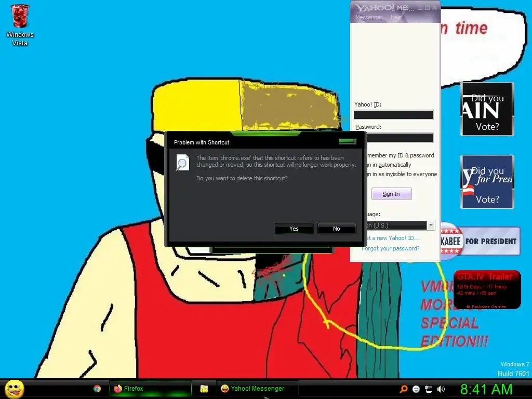Click No in Problem with Shortcut dialog

336,229
